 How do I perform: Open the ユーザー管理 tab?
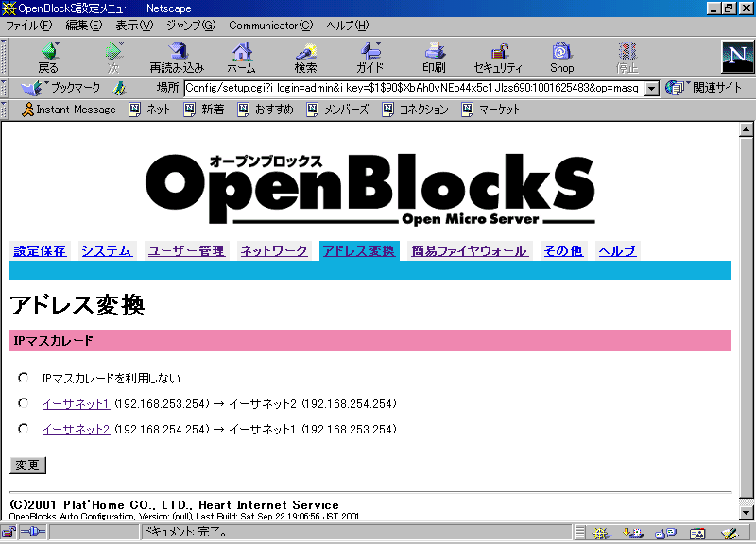coord(186,251)
